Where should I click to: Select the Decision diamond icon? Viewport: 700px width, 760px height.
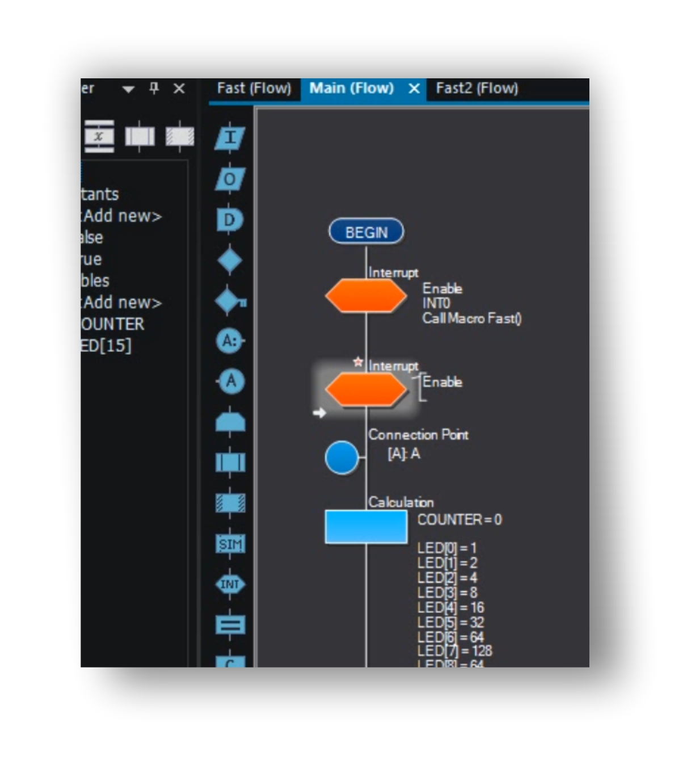230,261
